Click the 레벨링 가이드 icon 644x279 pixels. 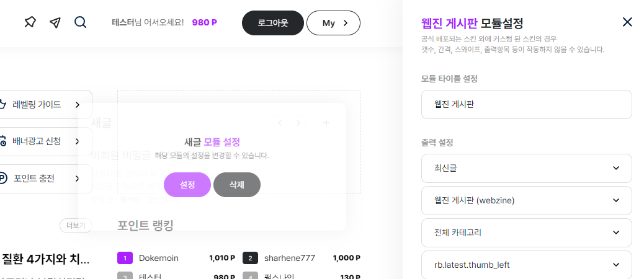click(3, 104)
